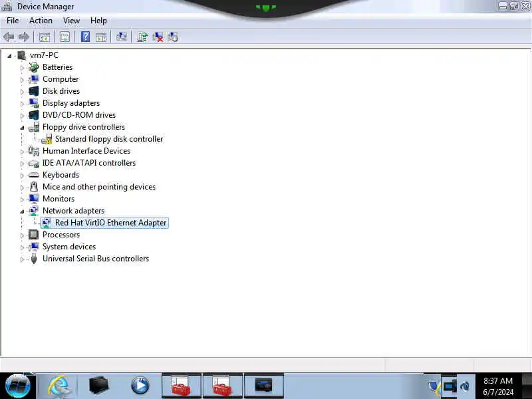Click the blue Help question mark icon
Screen dimensions: 532x399
(86, 37)
